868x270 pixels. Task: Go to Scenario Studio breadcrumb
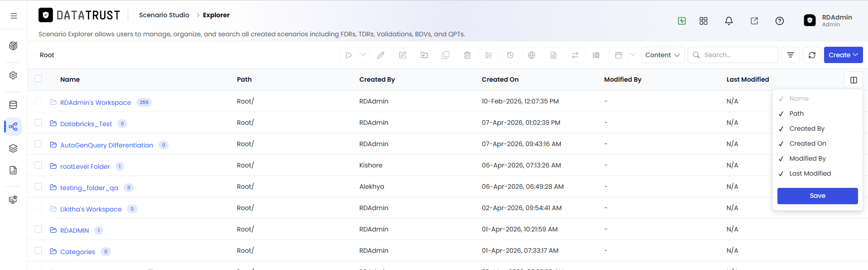[x=164, y=15]
